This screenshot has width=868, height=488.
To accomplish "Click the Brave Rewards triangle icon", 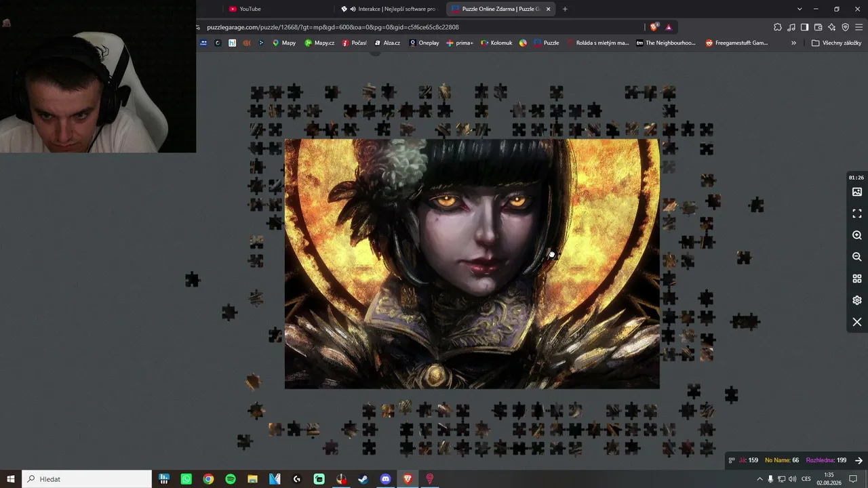I will pos(669,27).
